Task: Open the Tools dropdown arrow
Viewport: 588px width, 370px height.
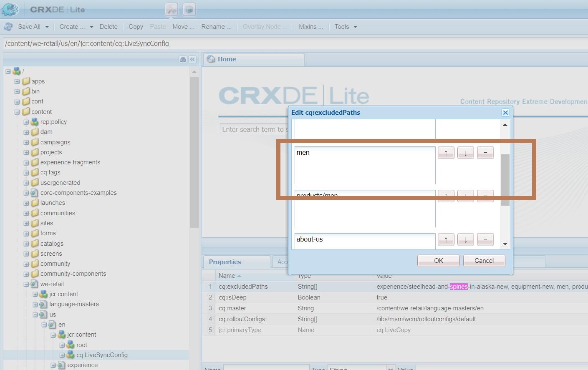Action: [356, 27]
